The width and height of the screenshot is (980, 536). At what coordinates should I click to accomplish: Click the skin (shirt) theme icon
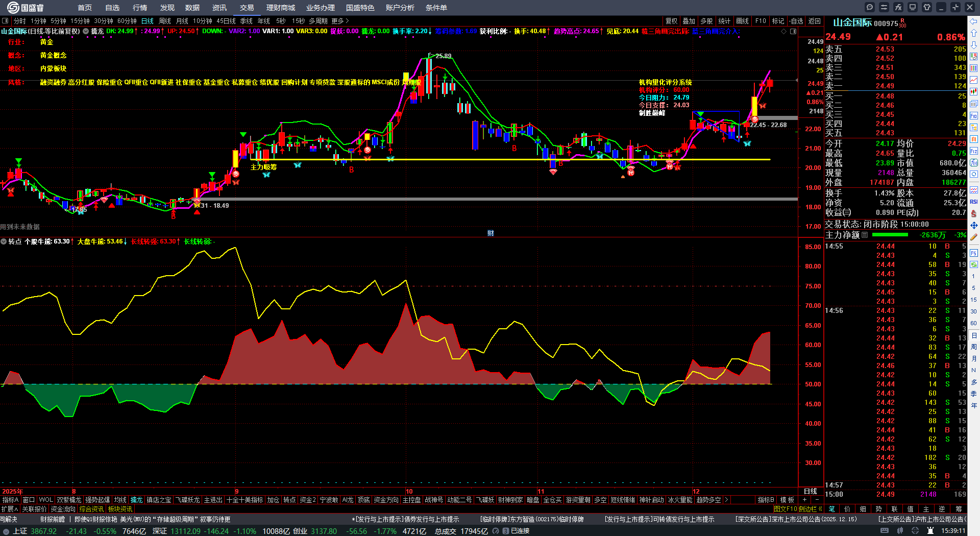click(927, 7)
